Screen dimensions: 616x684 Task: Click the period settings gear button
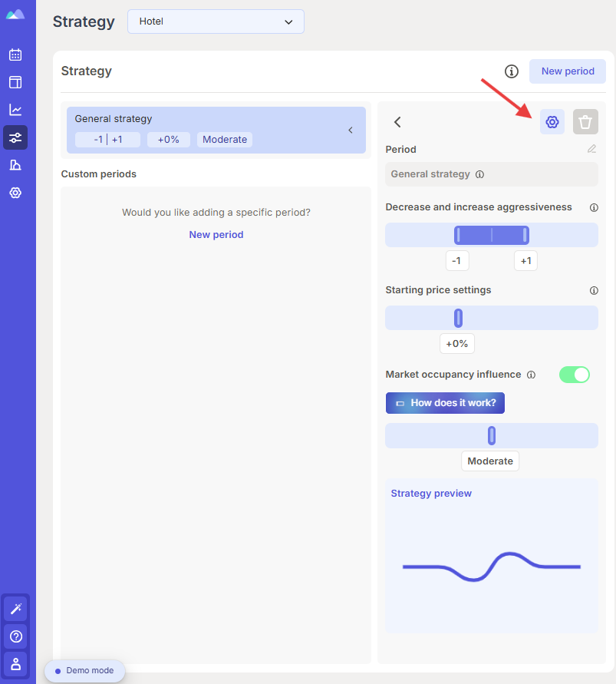(x=552, y=122)
